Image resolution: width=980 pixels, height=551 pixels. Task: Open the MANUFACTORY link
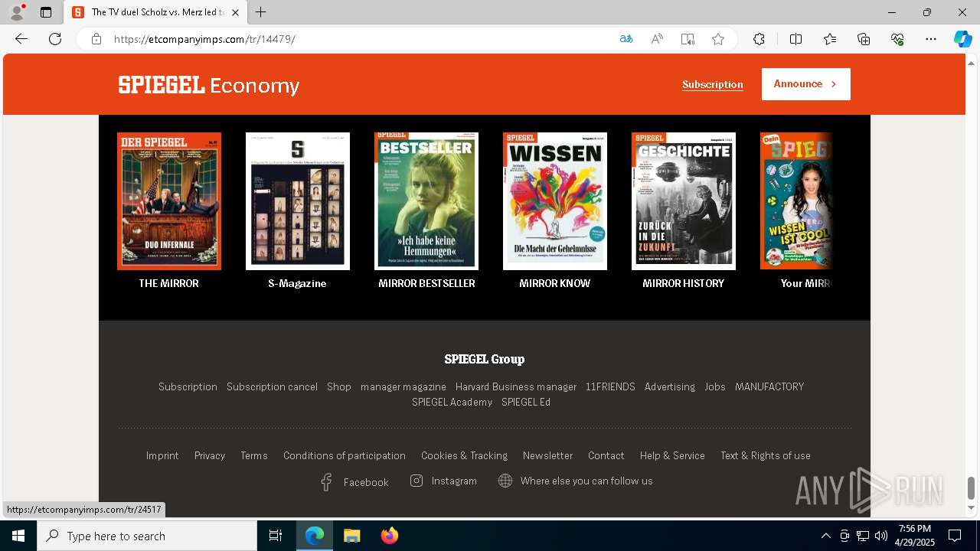coord(769,386)
